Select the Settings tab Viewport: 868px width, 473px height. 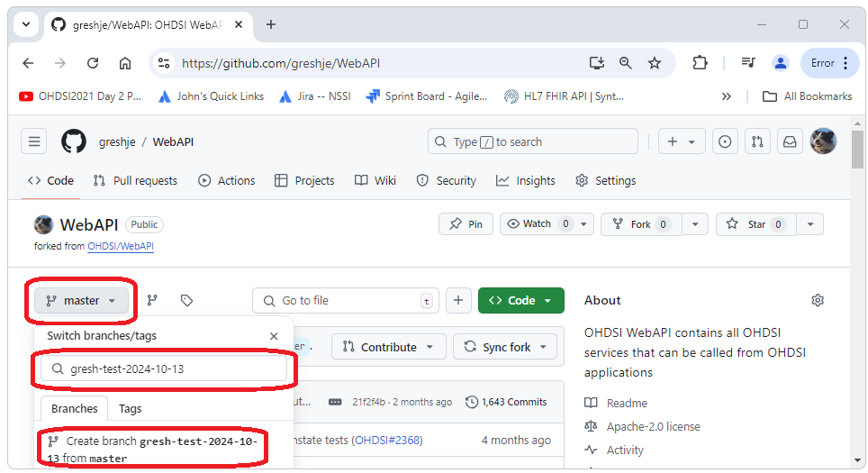click(x=606, y=180)
